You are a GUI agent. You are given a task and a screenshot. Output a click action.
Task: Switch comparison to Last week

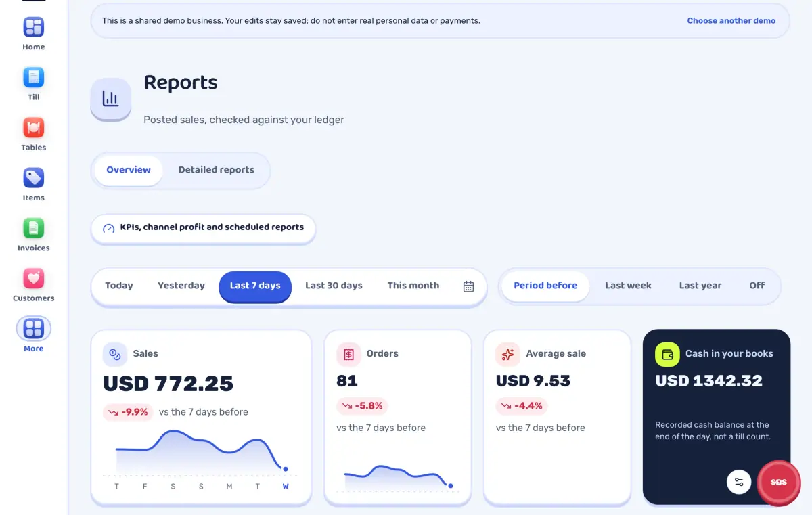point(628,286)
